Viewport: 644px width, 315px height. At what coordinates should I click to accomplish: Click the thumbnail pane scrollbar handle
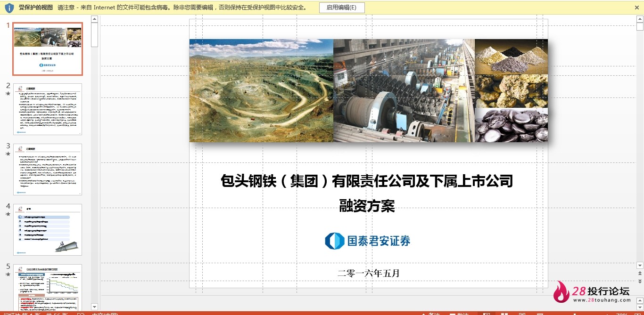(x=94, y=35)
